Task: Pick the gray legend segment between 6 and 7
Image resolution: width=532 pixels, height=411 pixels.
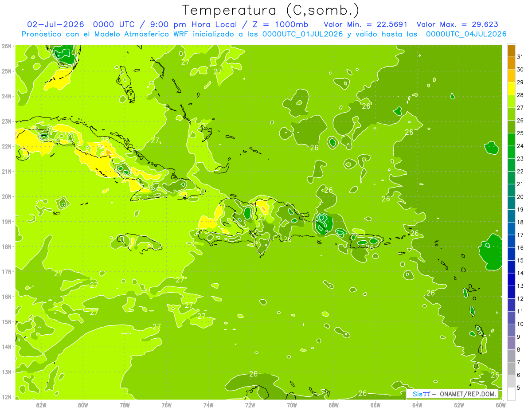Action: click(x=511, y=368)
